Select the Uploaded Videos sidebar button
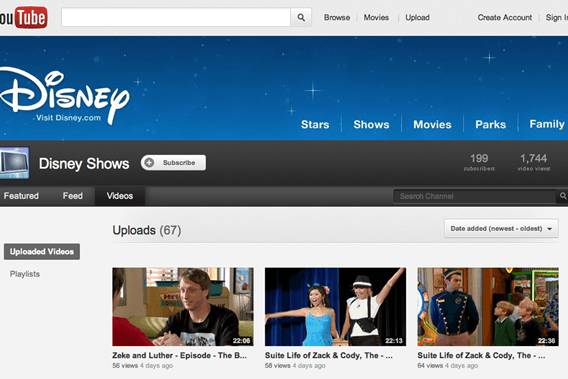The image size is (568, 379). tap(42, 251)
